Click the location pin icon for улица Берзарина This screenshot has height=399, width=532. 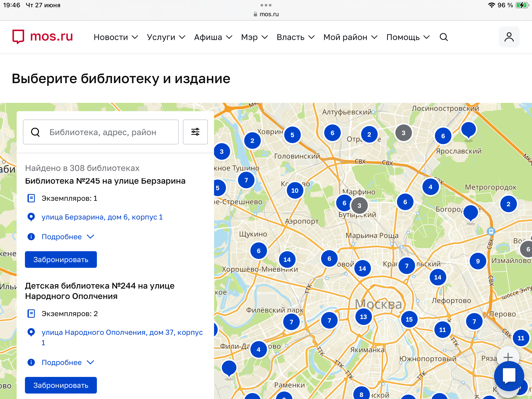click(x=31, y=217)
